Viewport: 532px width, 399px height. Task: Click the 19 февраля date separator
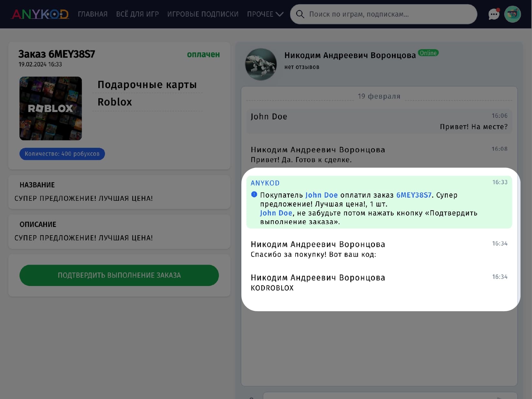pos(379,96)
